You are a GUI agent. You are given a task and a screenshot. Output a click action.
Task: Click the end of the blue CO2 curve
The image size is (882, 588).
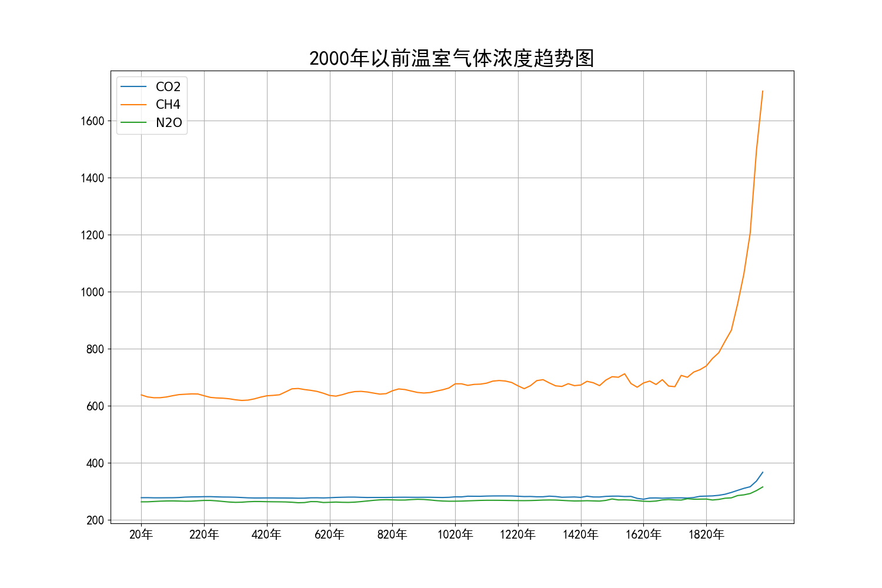tap(763, 472)
